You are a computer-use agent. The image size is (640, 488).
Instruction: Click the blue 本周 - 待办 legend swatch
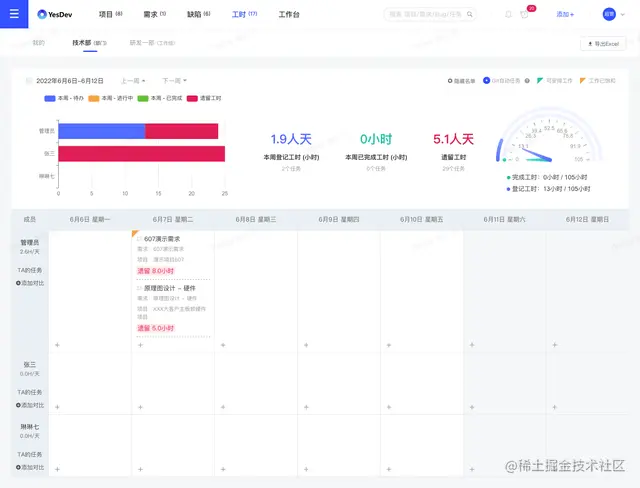(x=50, y=98)
